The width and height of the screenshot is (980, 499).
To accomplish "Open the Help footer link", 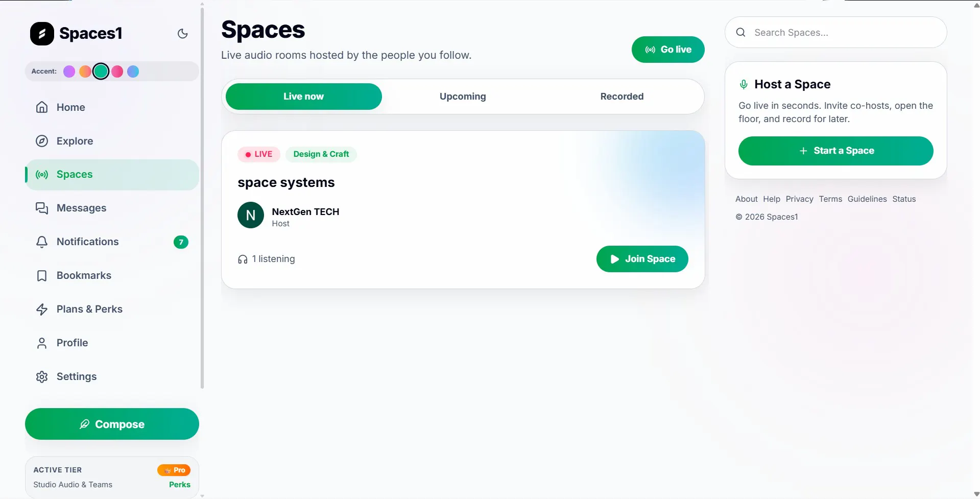I will 772,199.
